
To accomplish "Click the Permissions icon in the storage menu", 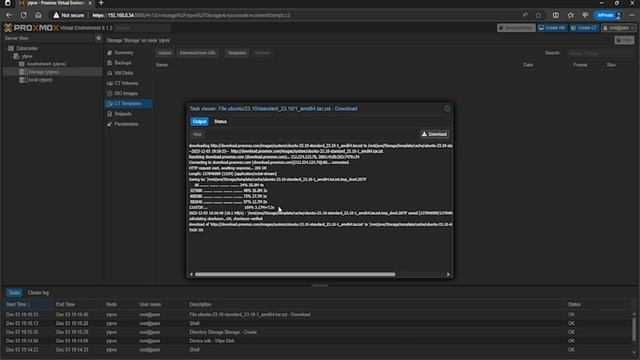I will click(x=109, y=124).
